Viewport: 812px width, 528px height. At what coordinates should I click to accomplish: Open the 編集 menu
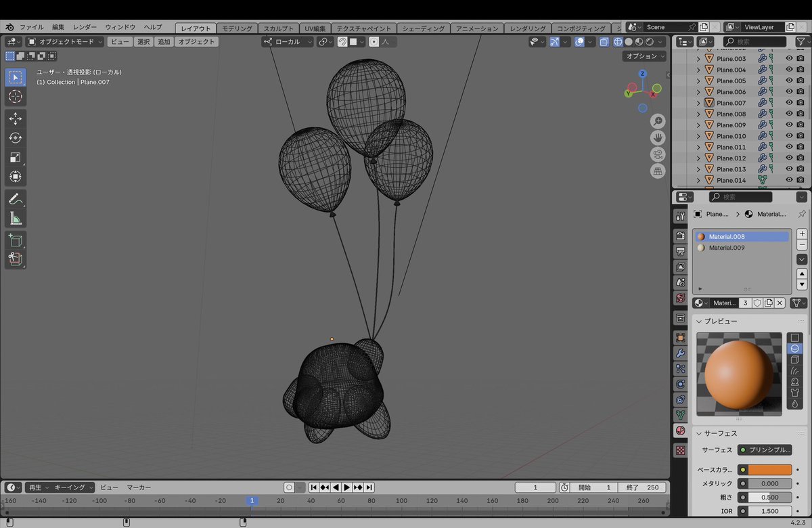tap(58, 27)
